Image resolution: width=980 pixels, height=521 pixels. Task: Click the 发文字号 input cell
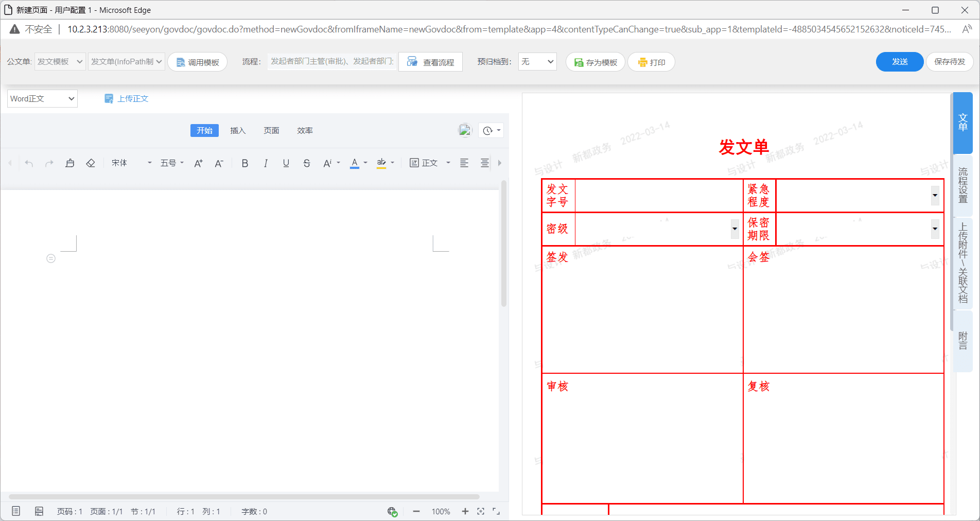[659, 196]
